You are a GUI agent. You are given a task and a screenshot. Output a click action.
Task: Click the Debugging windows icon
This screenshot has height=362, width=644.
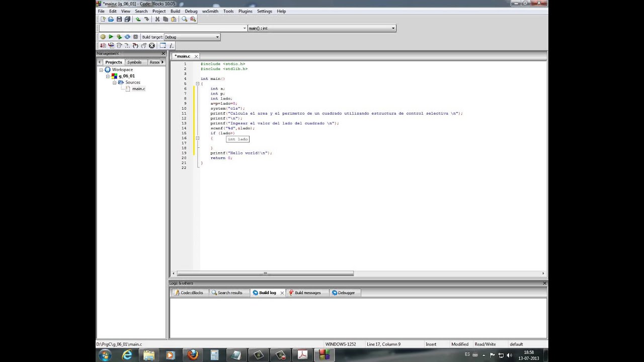point(163,45)
